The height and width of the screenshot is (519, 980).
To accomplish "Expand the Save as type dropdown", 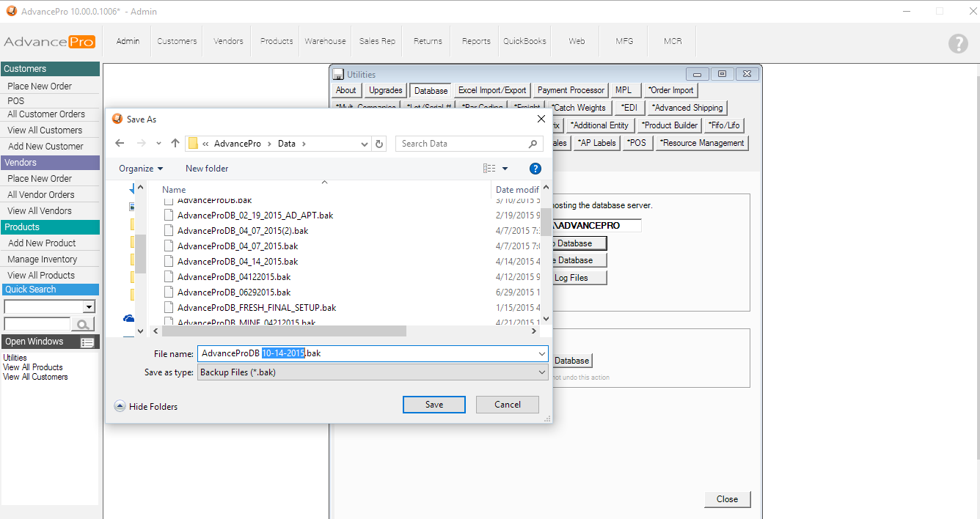I will pos(541,372).
